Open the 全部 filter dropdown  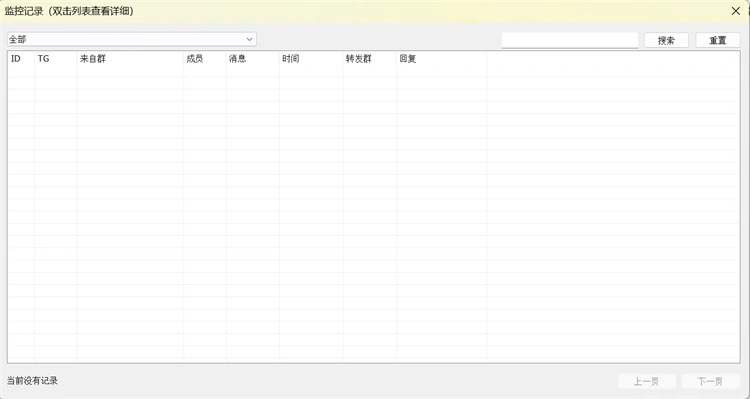[132, 39]
